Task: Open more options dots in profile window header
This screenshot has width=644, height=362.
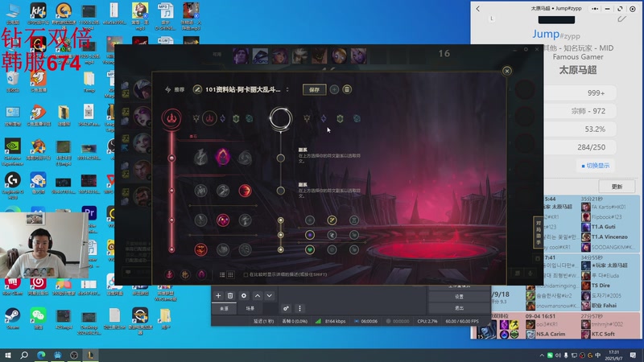Action: pyautogui.click(x=595, y=9)
